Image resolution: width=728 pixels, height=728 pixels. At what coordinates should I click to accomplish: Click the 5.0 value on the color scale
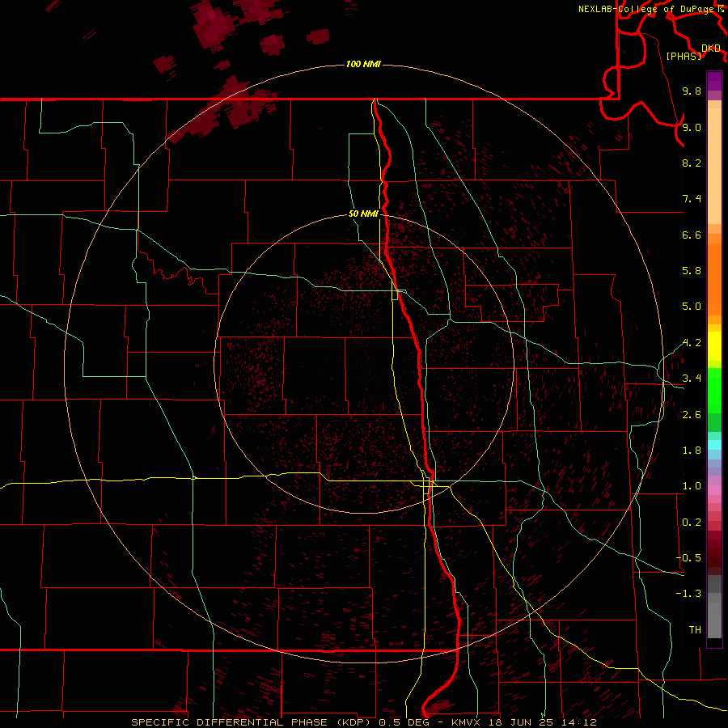[692, 307]
